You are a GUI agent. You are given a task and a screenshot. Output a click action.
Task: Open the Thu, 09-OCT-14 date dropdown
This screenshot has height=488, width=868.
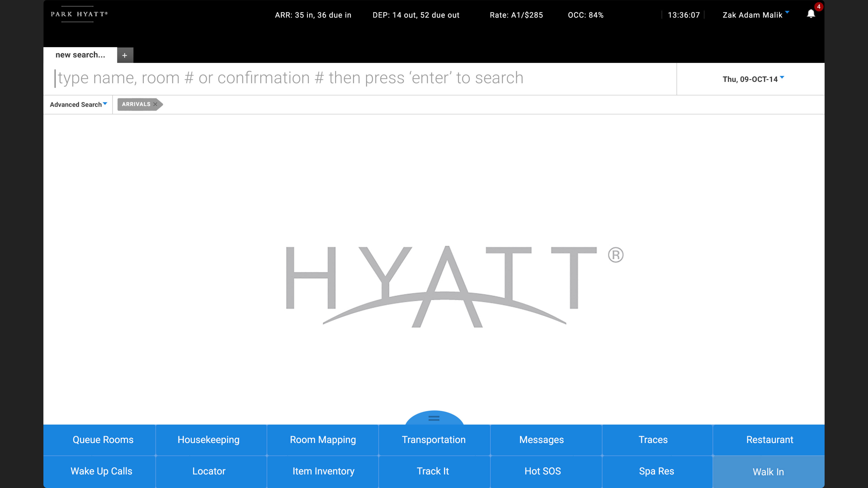pyautogui.click(x=753, y=79)
